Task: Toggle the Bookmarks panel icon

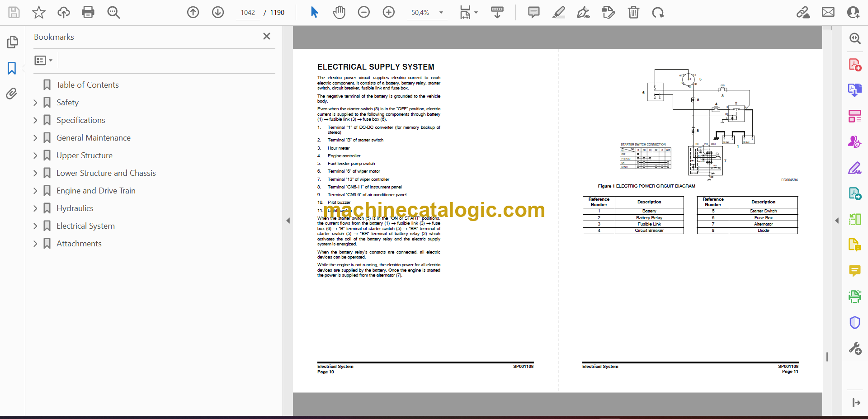Action: click(12, 68)
